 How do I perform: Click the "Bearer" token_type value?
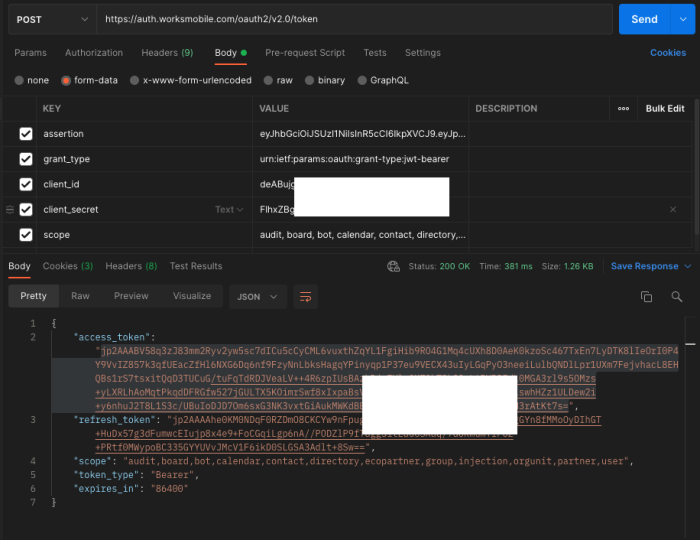tap(172, 475)
